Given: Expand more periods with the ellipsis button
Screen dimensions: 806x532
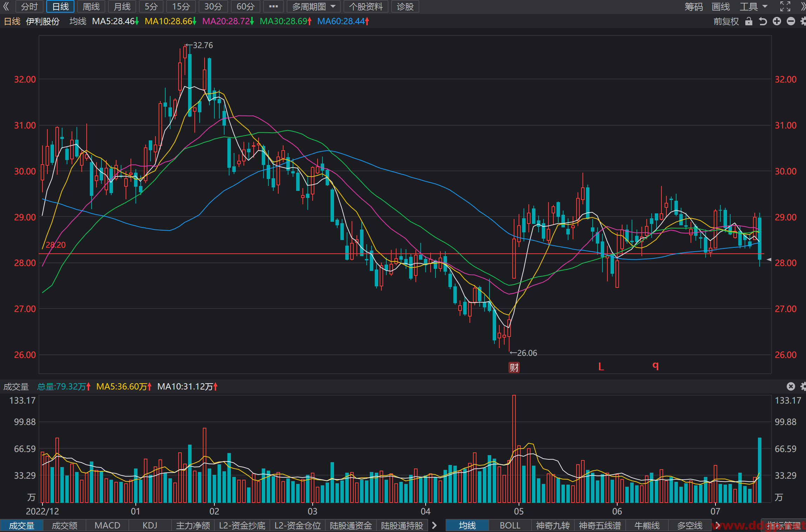Looking at the screenshot, I should pyautogui.click(x=273, y=6).
